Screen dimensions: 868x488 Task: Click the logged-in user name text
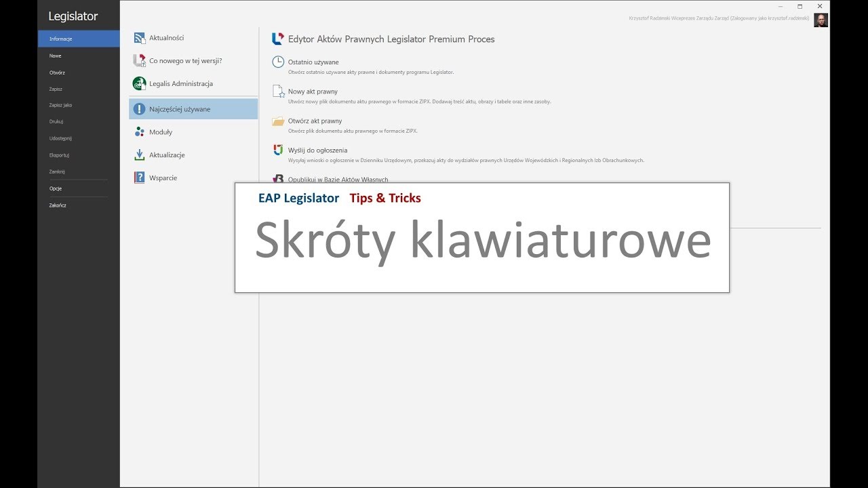[x=719, y=18]
